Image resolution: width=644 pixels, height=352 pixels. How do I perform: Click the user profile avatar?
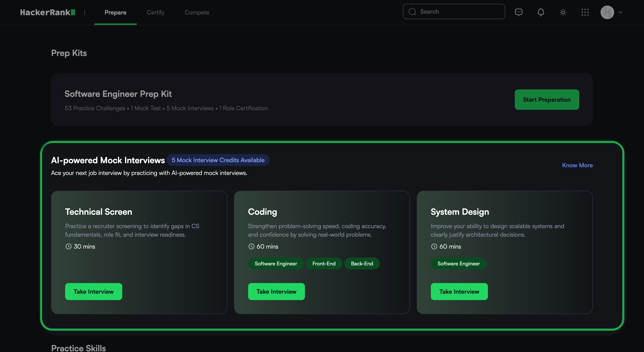coord(607,12)
